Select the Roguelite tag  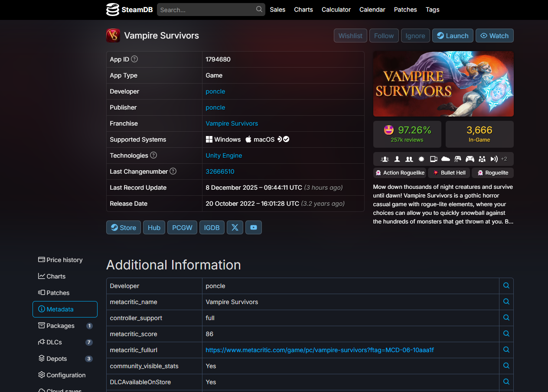coord(493,173)
